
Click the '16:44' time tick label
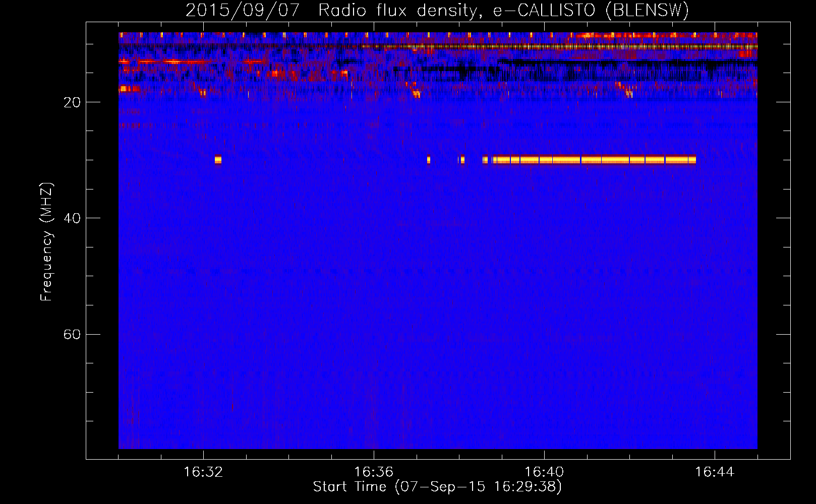point(715,472)
